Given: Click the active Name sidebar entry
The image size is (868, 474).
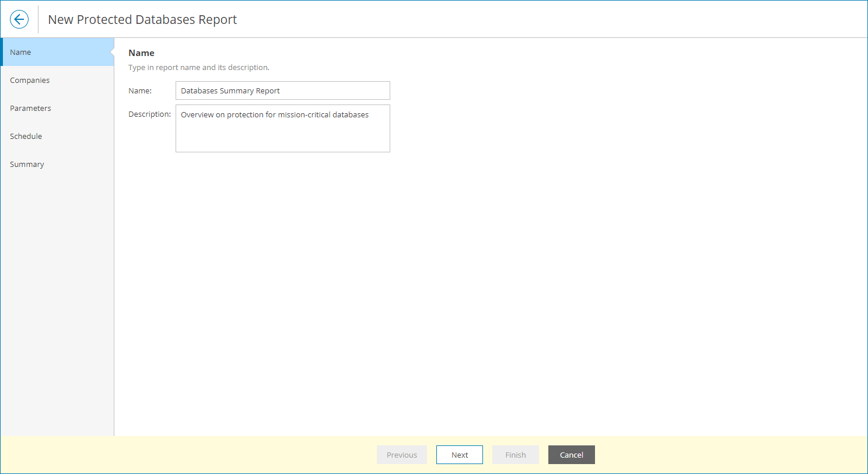Looking at the screenshot, I should 20,52.
